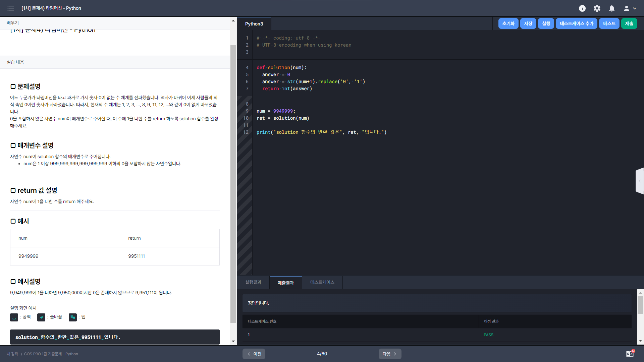Expand the right side panel arrow
Screen dimensions: 644x362
point(640,181)
